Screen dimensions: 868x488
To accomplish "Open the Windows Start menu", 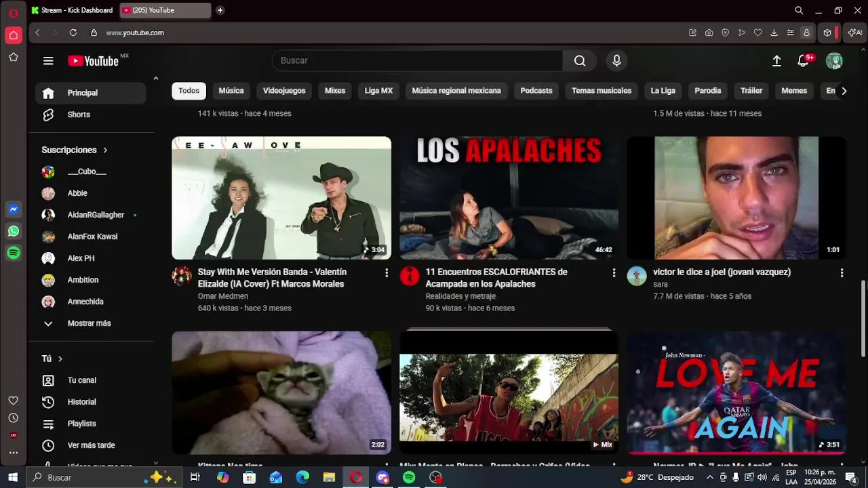I will 13,477.
